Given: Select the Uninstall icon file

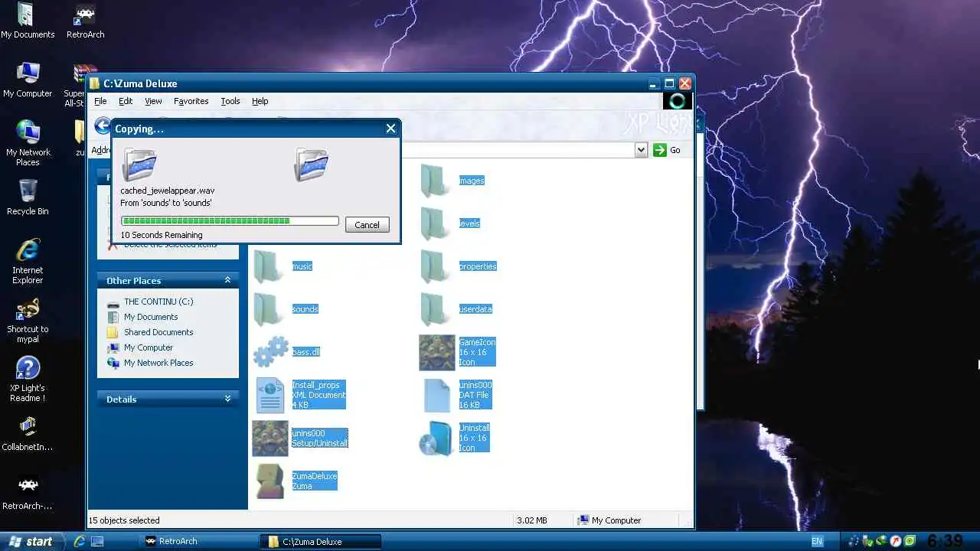Looking at the screenshot, I should click(437, 438).
